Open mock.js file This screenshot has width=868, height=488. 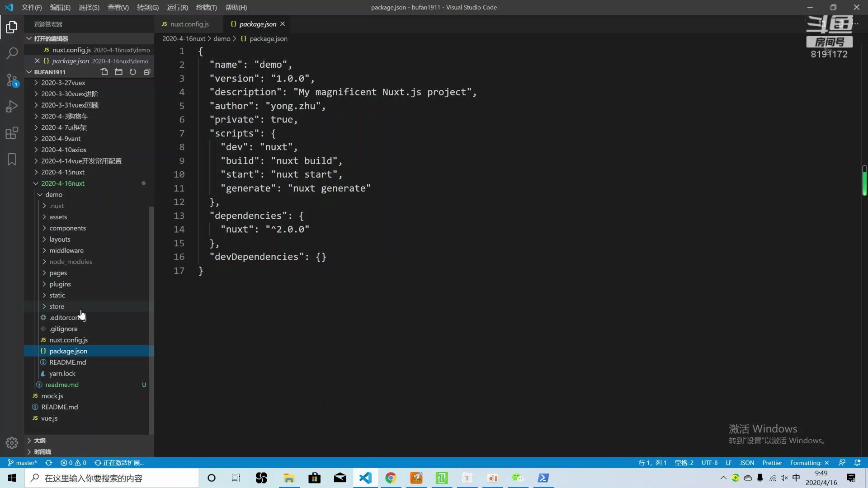point(89,396)
